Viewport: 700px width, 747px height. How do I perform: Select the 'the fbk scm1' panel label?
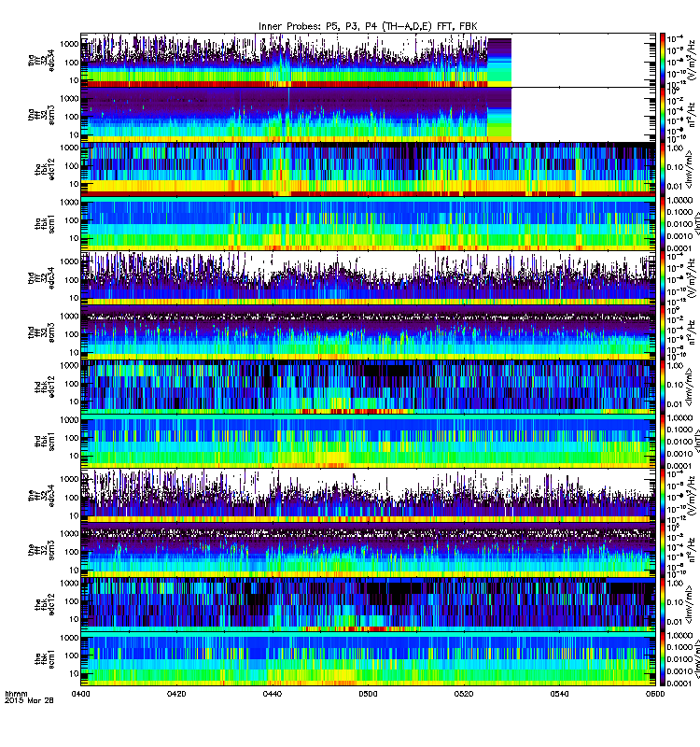click(x=45, y=659)
